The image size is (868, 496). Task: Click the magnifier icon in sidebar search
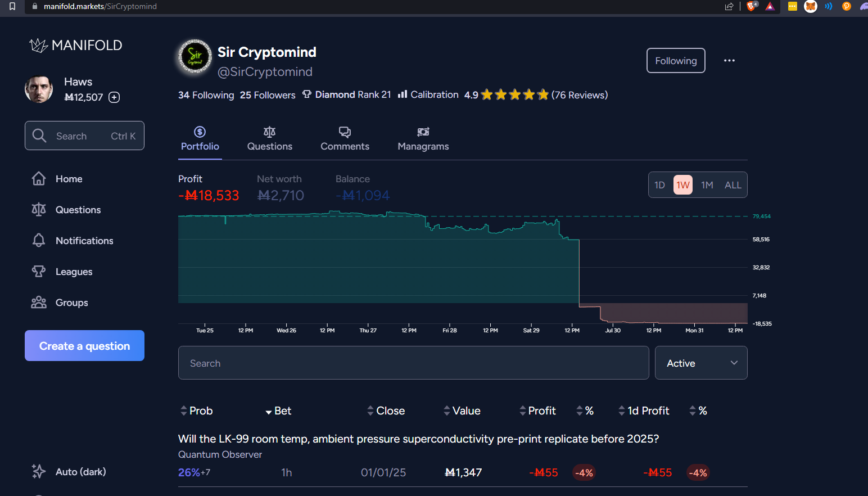pyautogui.click(x=39, y=136)
